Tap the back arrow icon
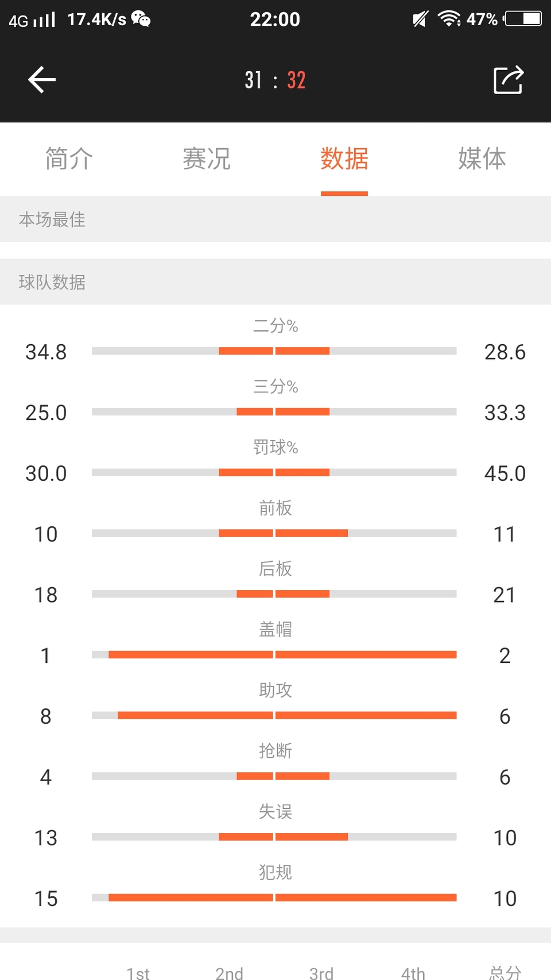Image resolution: width=551 pixels, height=980 pixels. point(42,79)
